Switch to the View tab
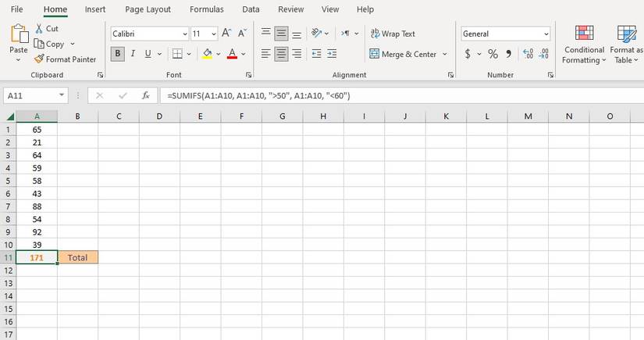The image size is (644, 340). pyautogui.click(x=330, y=9)
